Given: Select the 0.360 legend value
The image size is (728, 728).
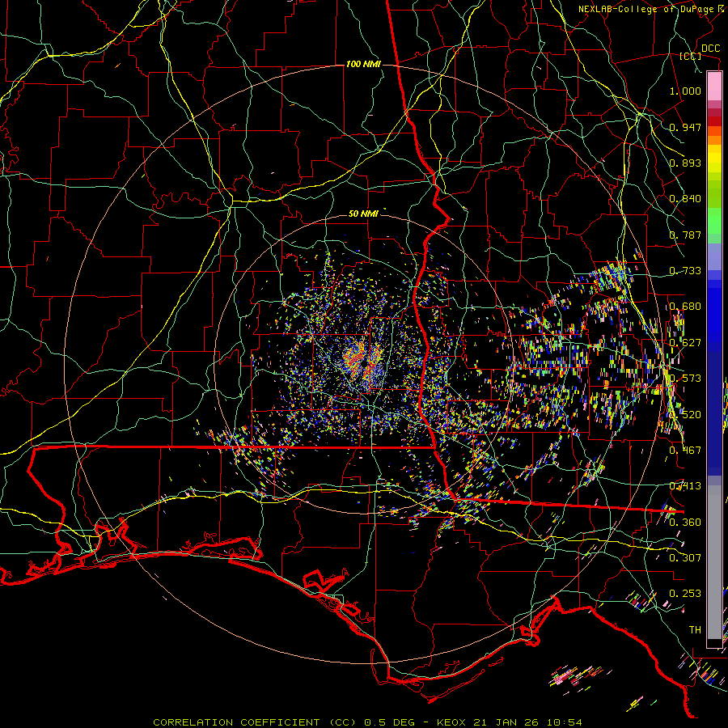Looking at the screenshot, I should pyautogui.click(x=685, y=523).
